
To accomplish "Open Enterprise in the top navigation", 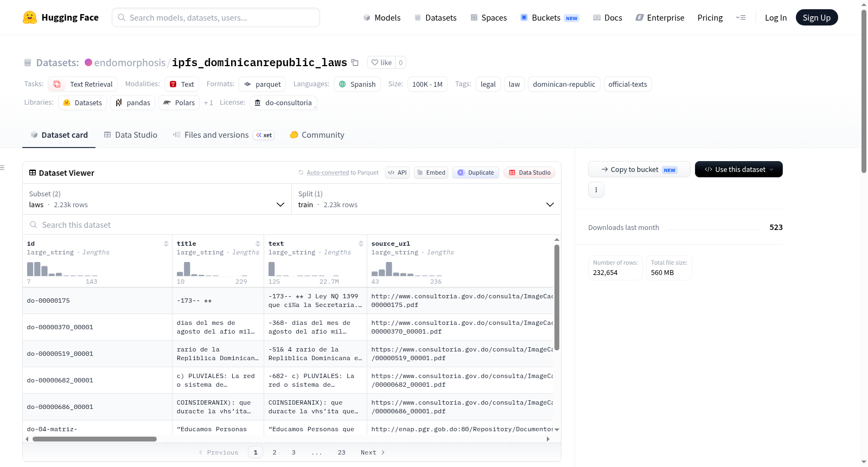I will pos(660,17).
